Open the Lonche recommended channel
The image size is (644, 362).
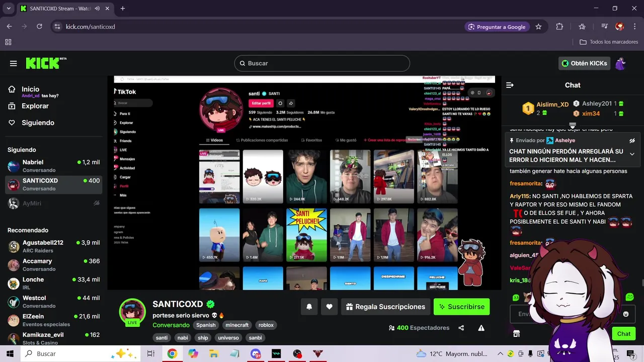(x=54, y=283)
